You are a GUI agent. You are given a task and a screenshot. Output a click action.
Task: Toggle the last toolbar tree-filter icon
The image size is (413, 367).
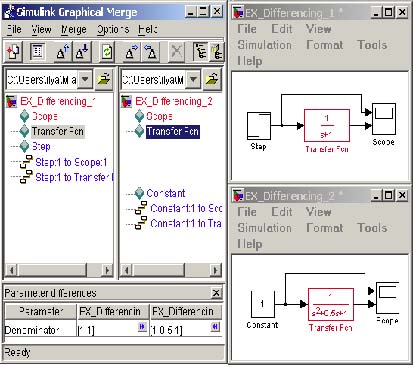click(x=217, y=52)
